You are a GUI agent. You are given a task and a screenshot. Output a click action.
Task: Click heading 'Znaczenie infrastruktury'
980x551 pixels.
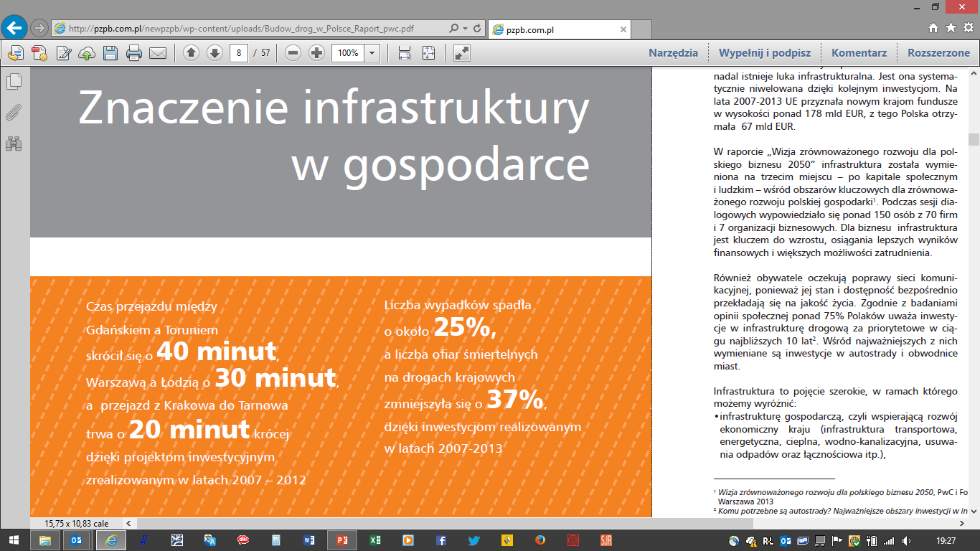pyautogui.click(x=334, y=108)
